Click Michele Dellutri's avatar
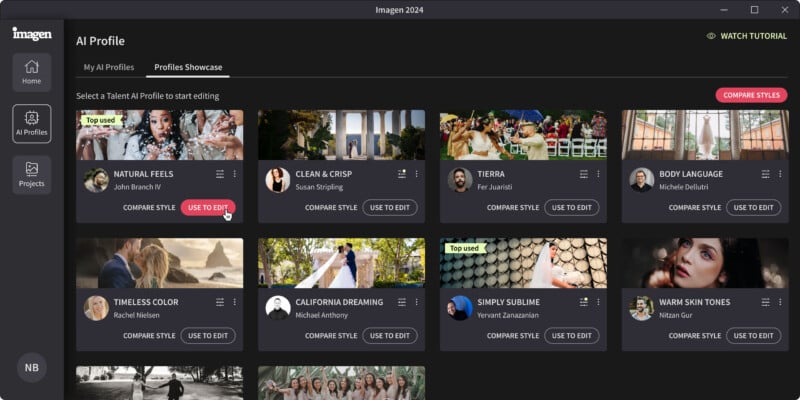This screenshot has width=800, height=400. pos(642,180)
